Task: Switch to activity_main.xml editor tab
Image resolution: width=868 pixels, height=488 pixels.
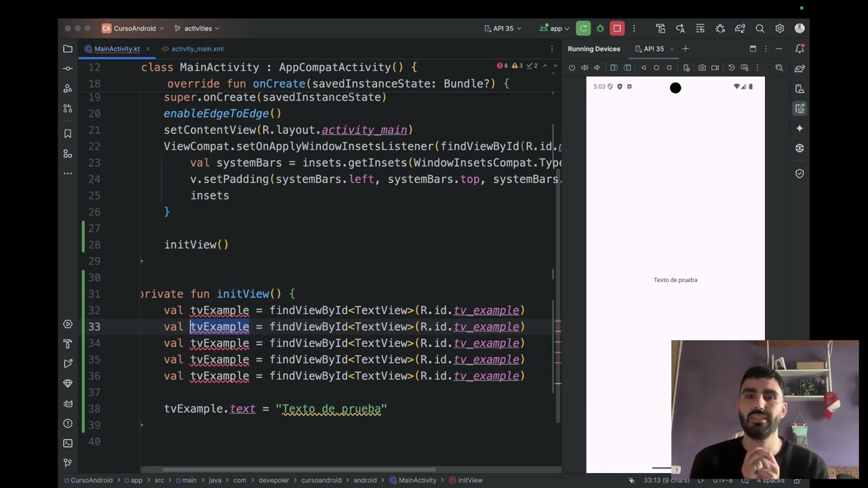Action: click(193, 49)
